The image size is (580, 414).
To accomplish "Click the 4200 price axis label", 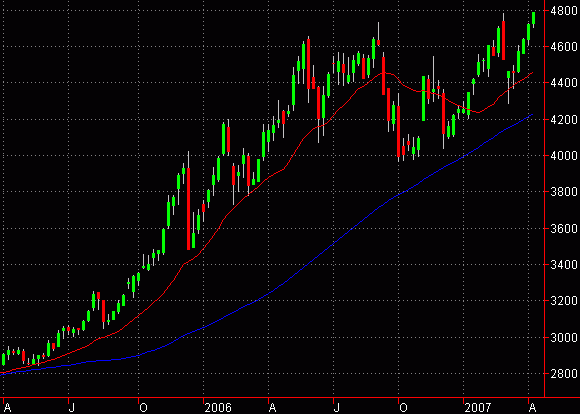I will (x=564, y=120).
